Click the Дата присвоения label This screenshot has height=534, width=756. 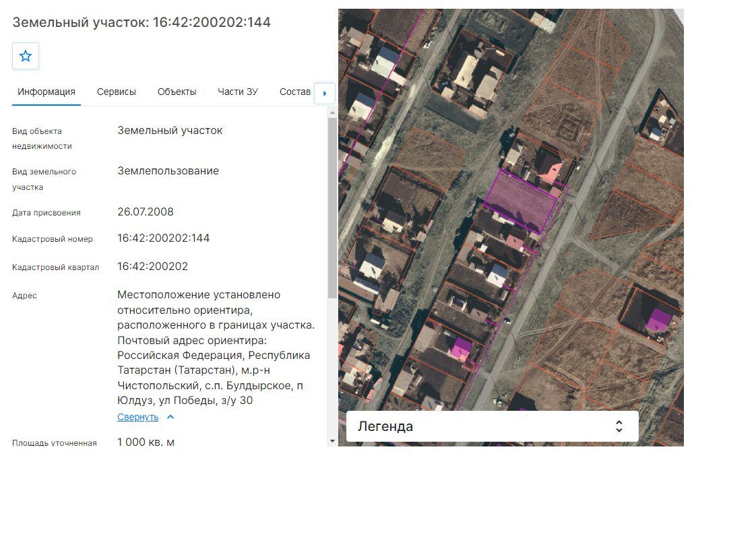[46, 213]
